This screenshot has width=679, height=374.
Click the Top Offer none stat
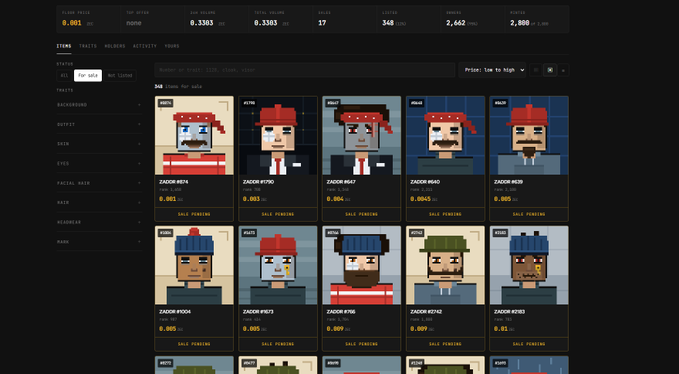tap(152, 19)
